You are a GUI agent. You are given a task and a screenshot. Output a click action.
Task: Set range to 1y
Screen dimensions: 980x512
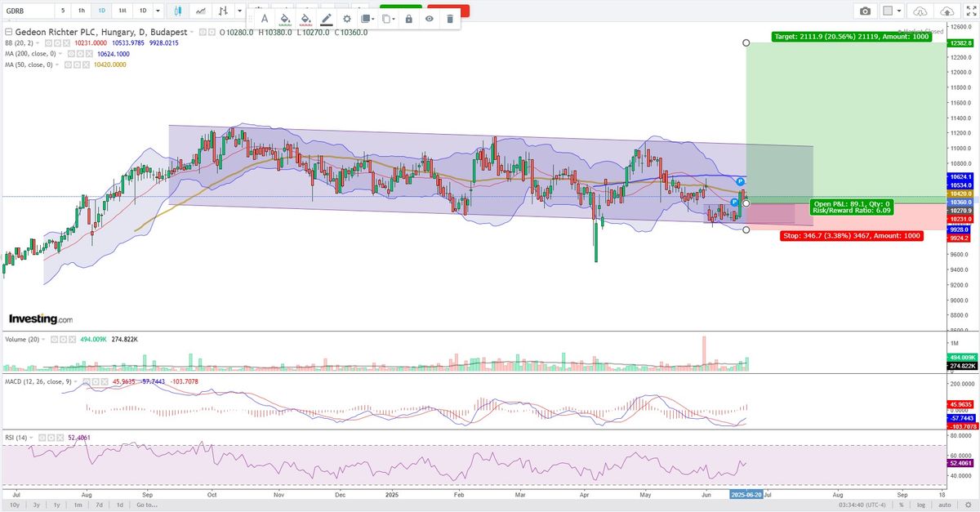(56, 505)
